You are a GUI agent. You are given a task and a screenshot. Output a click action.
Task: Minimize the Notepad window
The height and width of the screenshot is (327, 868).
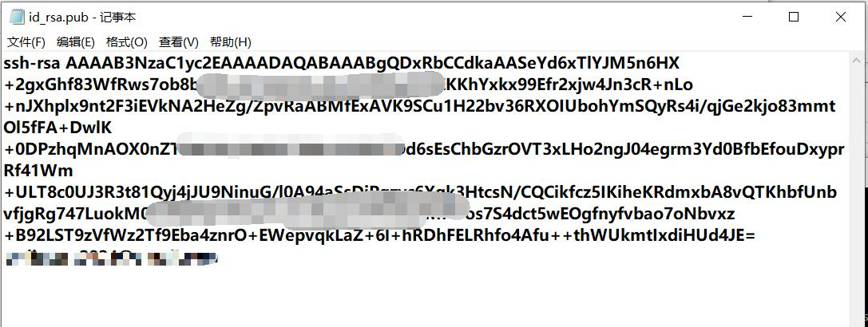[747, 18]
